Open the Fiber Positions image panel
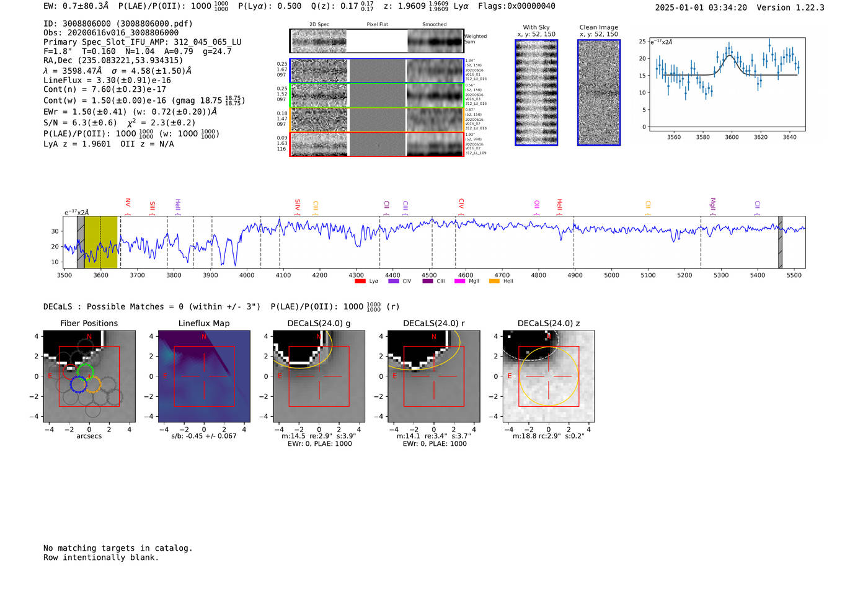The height and width of the screenshot is (591, 868). (89, 376)
